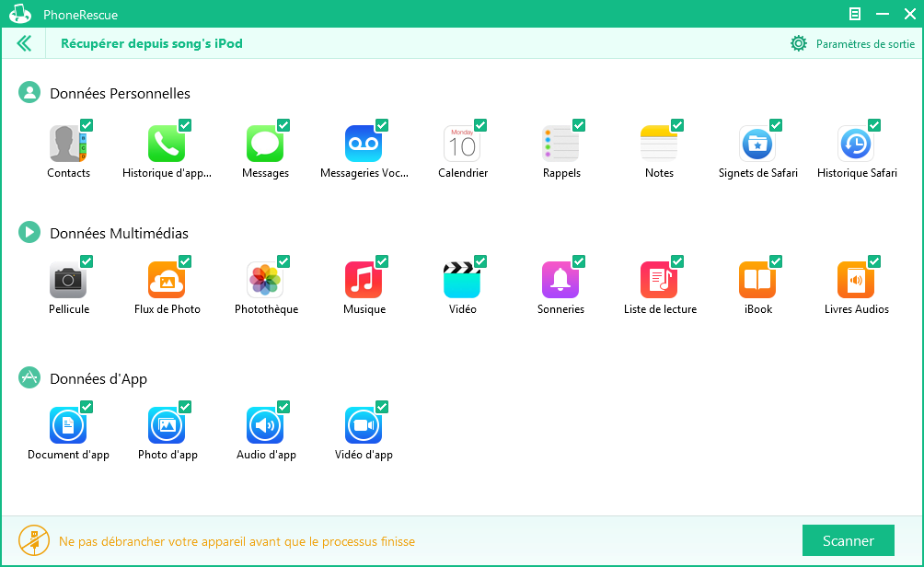The height and width of the screenshot is (567, 924).
Task: Click the Flux de Photo label
Action: pyautogui.click(x=167, y=309)
